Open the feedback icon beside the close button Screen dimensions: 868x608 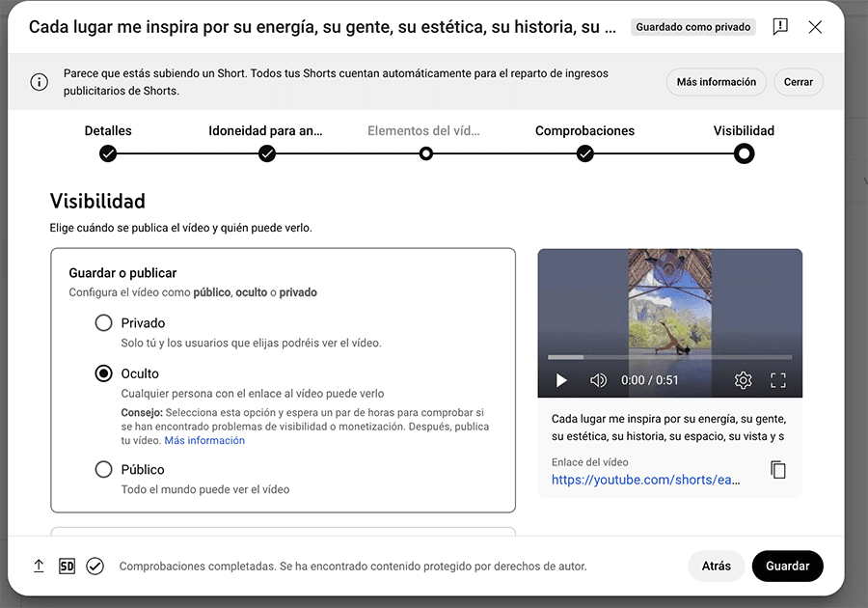point(780,27)
